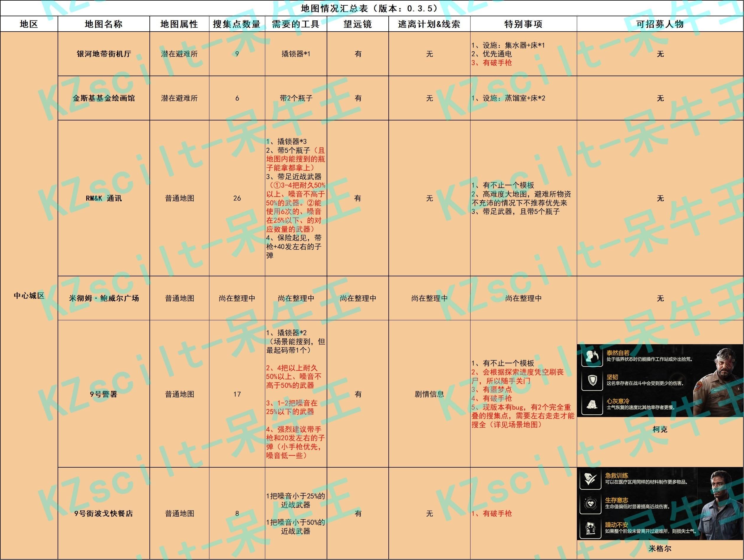
Task: Click 剧情信息 in 9号警署 row
Action: [429, 394]
